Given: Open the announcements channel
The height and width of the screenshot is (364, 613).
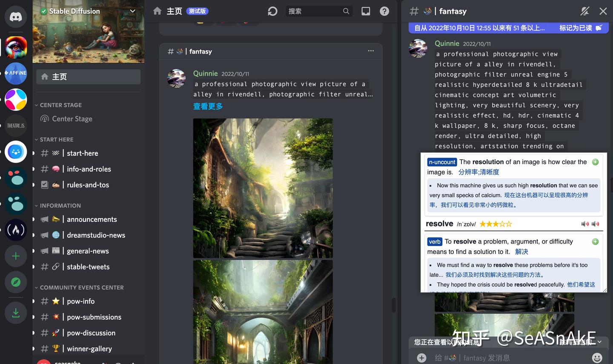Looking at the screenshot, I should (88, 219).
